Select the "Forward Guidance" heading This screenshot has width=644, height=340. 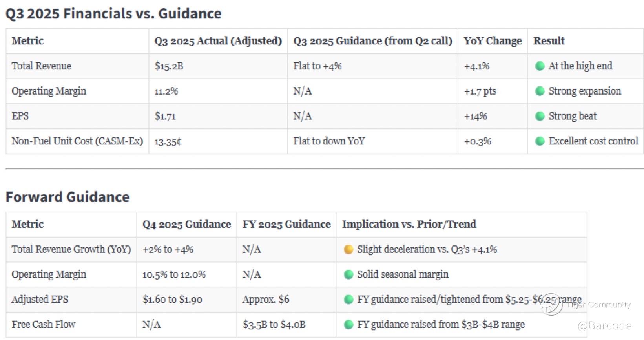[x=68, y=197]
